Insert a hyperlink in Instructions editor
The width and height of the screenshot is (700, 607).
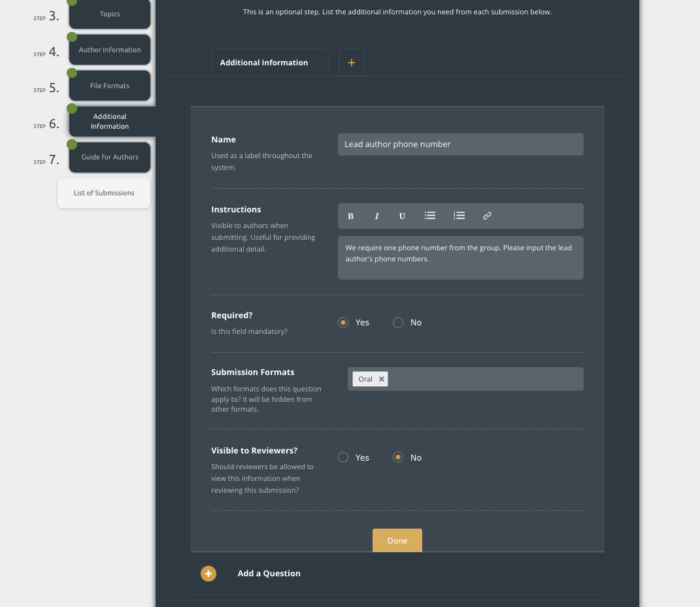click(487, 216)
